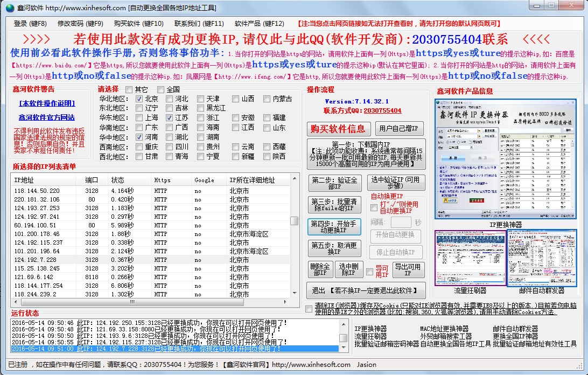Tick the 内蒙古 checkbox
Screen dimensions: 588x375
coord(267,99)
